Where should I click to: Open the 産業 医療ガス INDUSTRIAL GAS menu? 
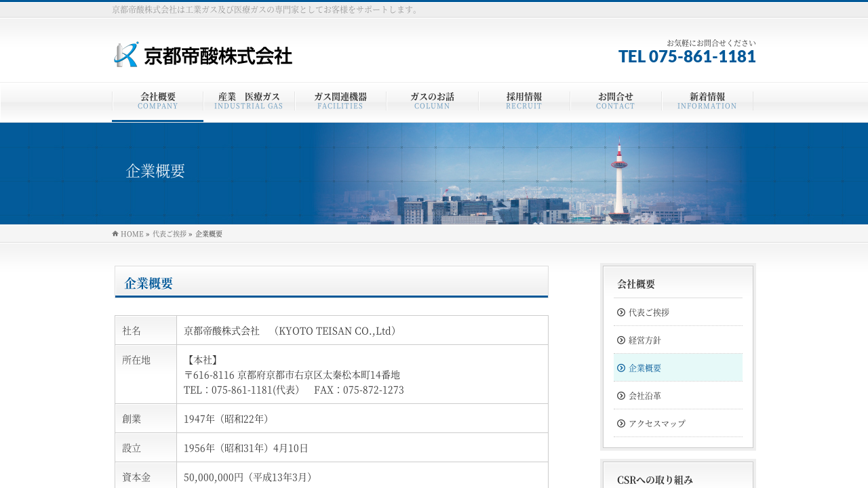coord(249,102)
